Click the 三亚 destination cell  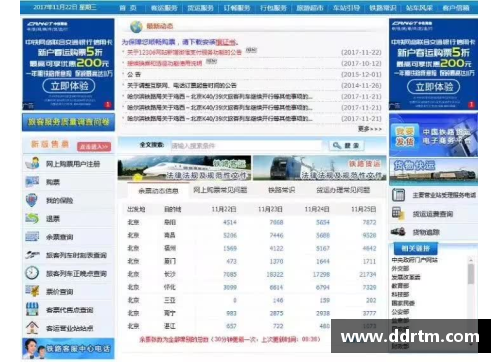pyautogui.click(x=170, y=300)
